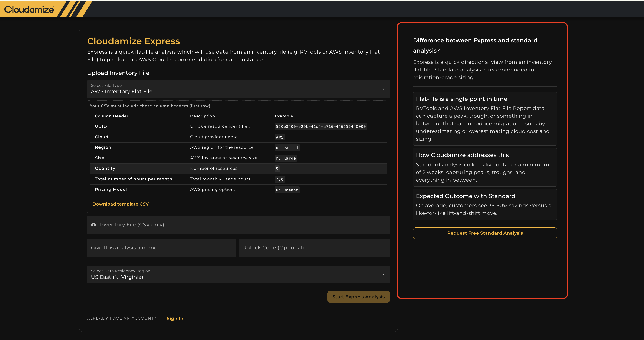Viewport: 644px width, 340px height.
Task: Click 'Number of resources.' description
Action: click(x=214, y=168)
